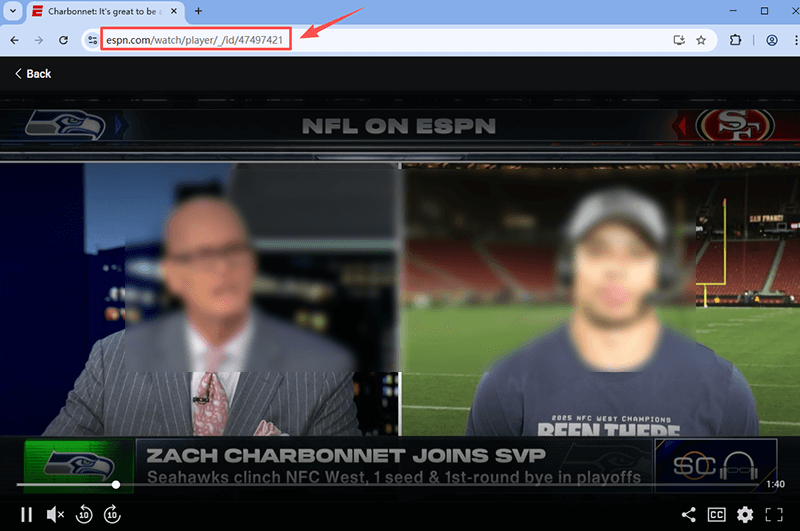The height and width of the screenshot is (531, 800).
Task: Open the share video options
Action: tap(688, 515)
